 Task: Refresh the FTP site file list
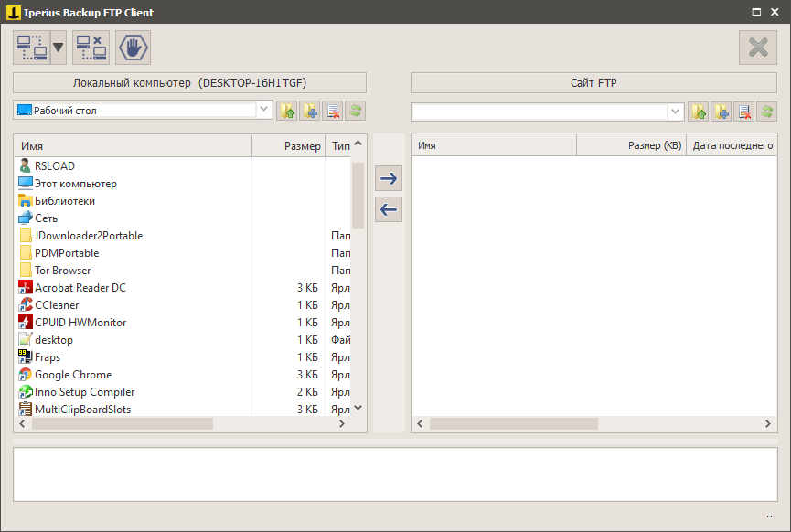point(767,112)
